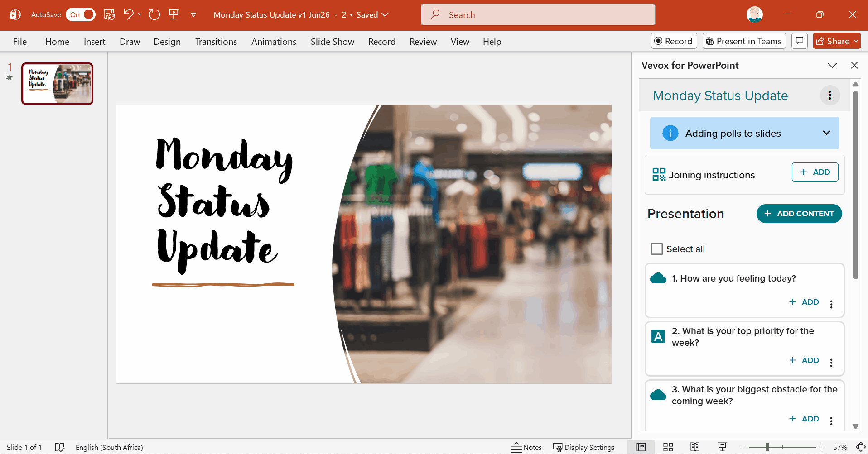
Task: Toggle the Notes pane
Action: (x=526, y=447)
